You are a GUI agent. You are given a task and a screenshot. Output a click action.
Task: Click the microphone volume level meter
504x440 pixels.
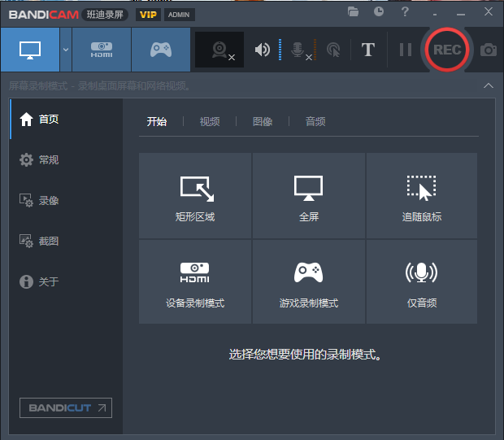tap(315, 50)
